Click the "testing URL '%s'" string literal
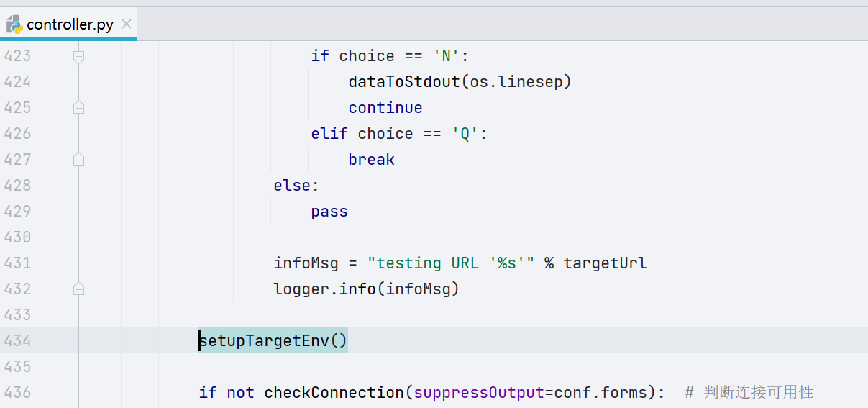The height and width of the screenshot is (408, 868). (451, 263)
